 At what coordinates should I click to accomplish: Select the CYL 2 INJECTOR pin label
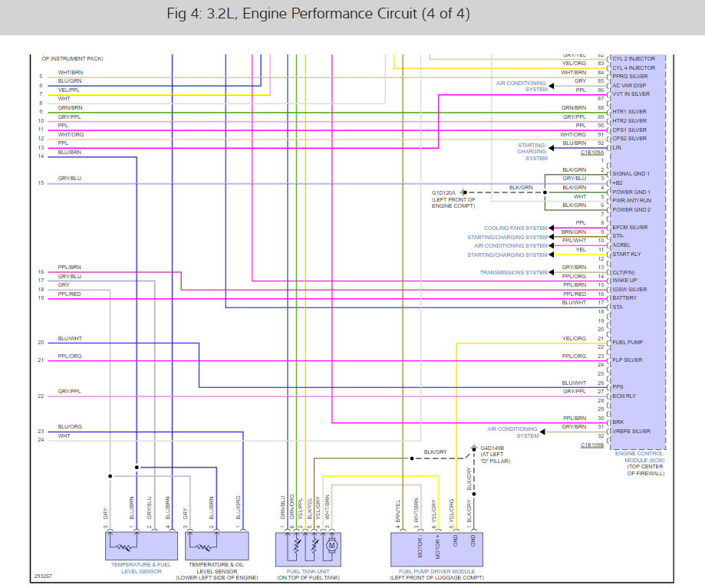[x=634, y=59]
